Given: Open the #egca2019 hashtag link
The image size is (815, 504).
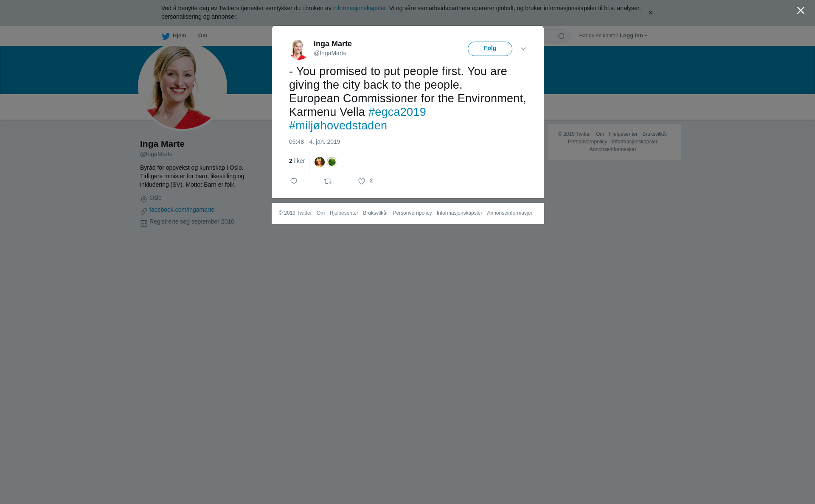Looking at the screenshot, I should click(397, 112).
